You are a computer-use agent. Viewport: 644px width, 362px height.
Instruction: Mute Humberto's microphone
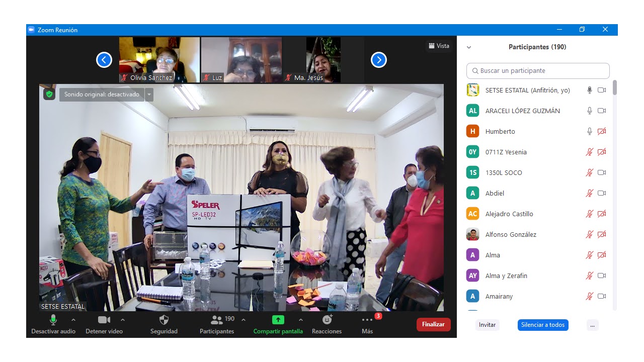(590, 131)
